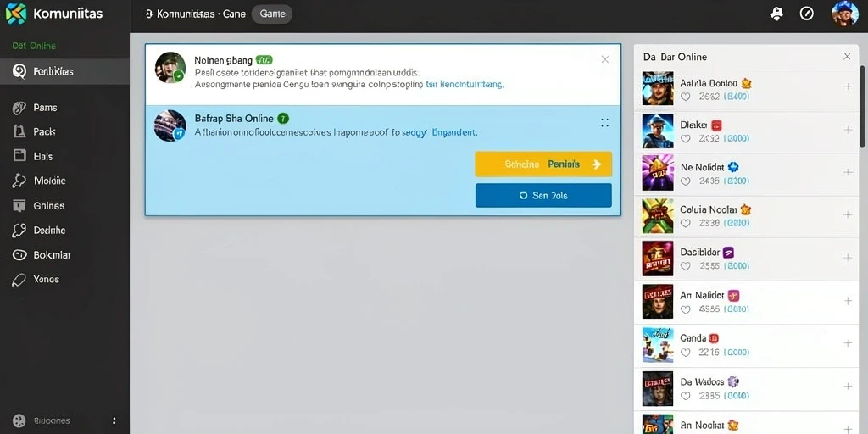868x434 pixels.
Task: Toggle heart on Ne Nolidat row
Action: tap(685, 181)
